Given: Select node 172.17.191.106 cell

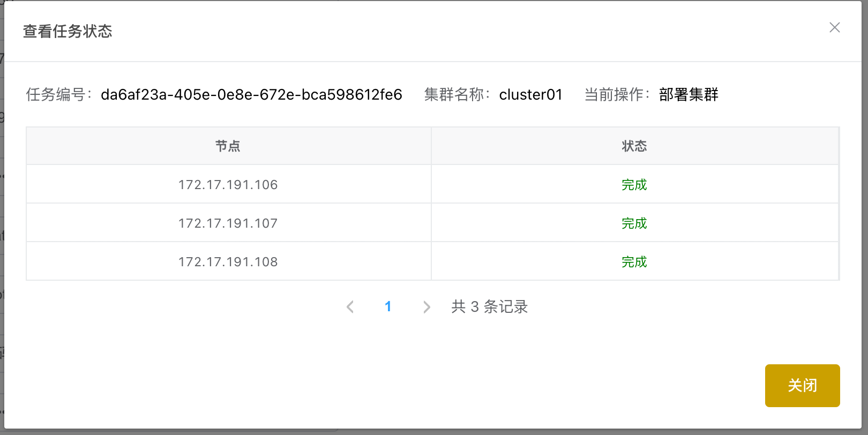Looking at the screenshot, I should [x=228, y=185].
